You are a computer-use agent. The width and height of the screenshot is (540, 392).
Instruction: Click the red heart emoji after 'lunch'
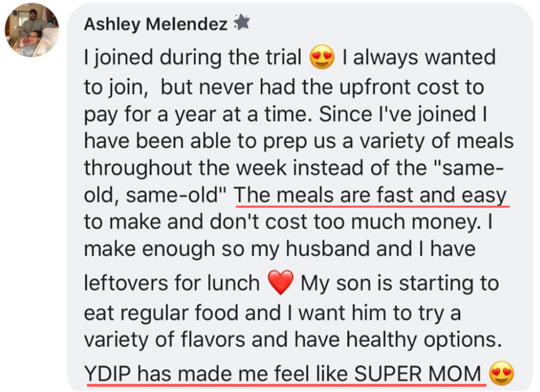coord(281,283)
